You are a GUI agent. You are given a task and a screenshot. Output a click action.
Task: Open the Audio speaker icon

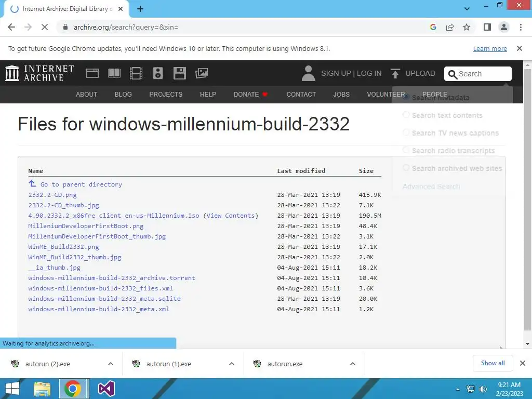(x=158, y=73)
